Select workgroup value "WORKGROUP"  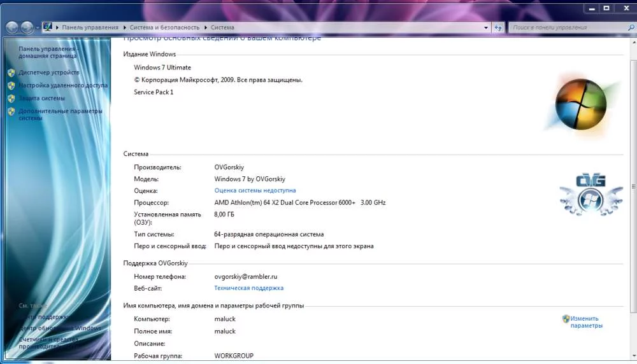tap(234, 356)
